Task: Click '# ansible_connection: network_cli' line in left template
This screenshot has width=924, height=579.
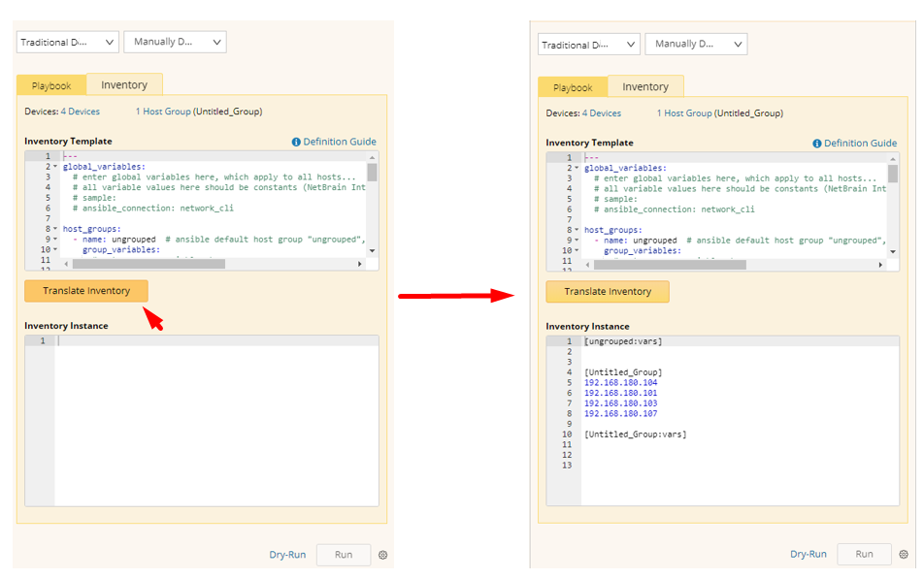Action: point(153,208)
